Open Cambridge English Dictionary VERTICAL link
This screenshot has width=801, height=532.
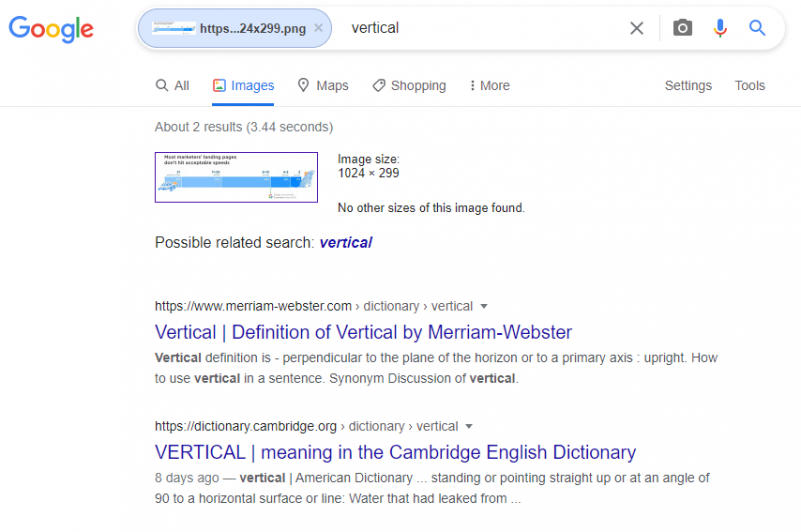coord(395,452)
